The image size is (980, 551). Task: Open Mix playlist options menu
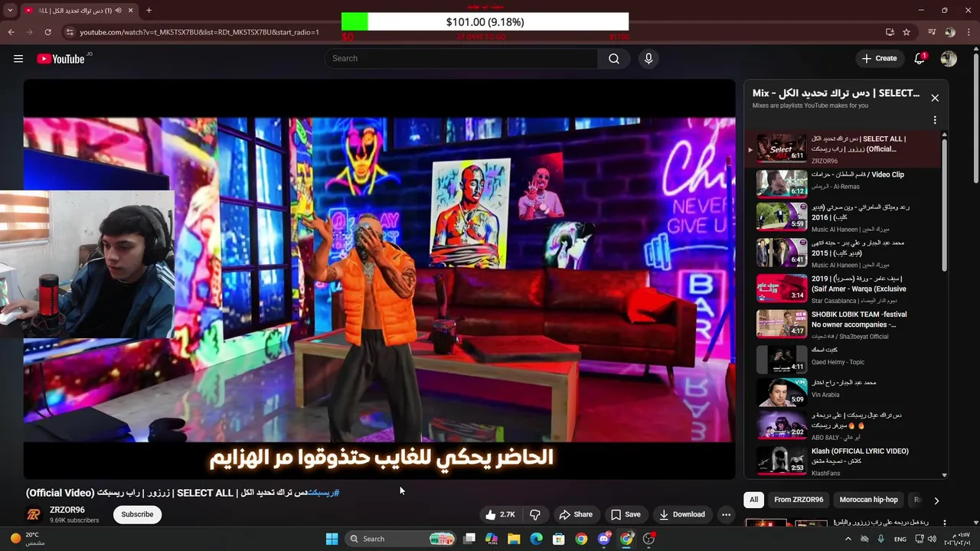pyautogui.click(x=935, y=120)
